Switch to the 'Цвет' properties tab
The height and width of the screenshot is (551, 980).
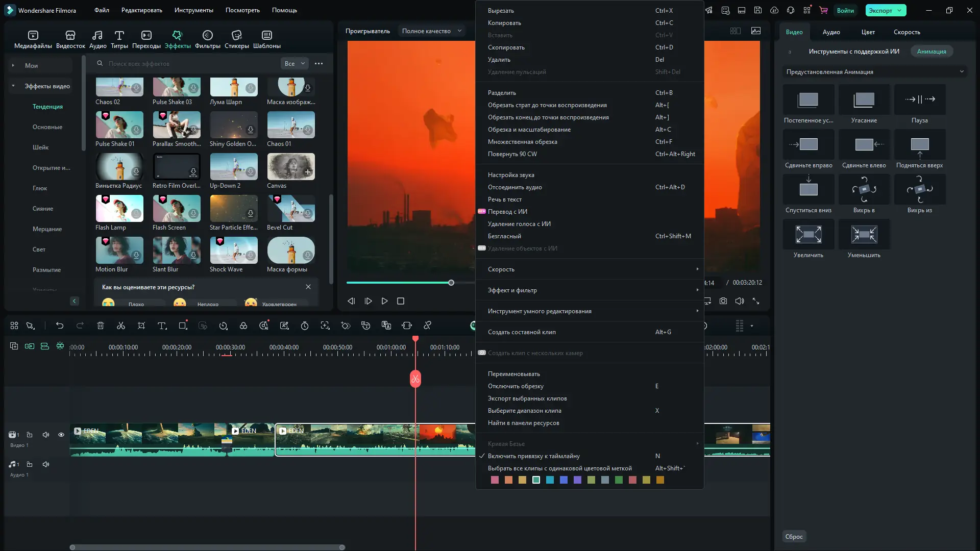click(x=868, y=32)
